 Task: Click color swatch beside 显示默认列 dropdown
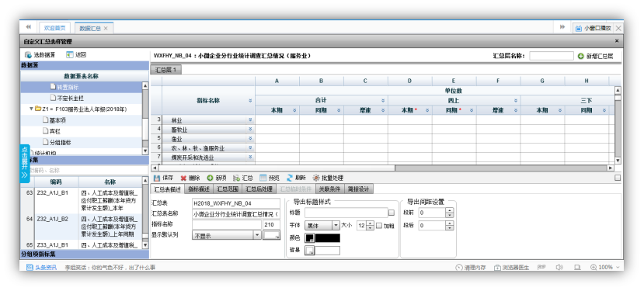(x=271, y=235)
